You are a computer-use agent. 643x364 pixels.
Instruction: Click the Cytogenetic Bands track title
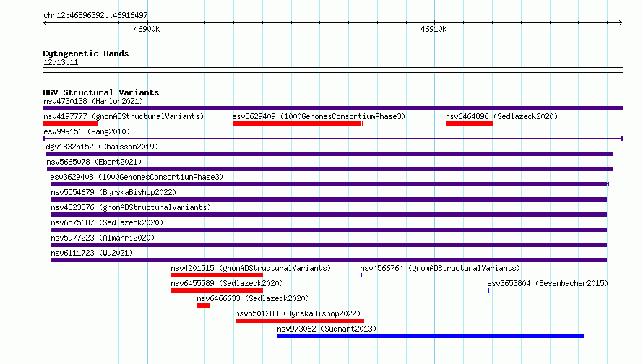(86, 53)
